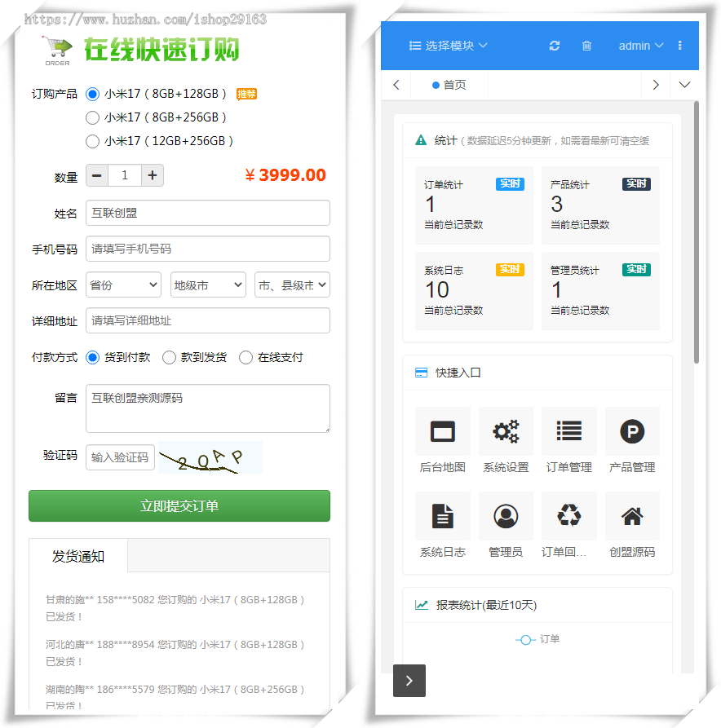Select 小米17 12GB+256GB product option
Viewport: 721px width, 728px height.
[92, 141]
